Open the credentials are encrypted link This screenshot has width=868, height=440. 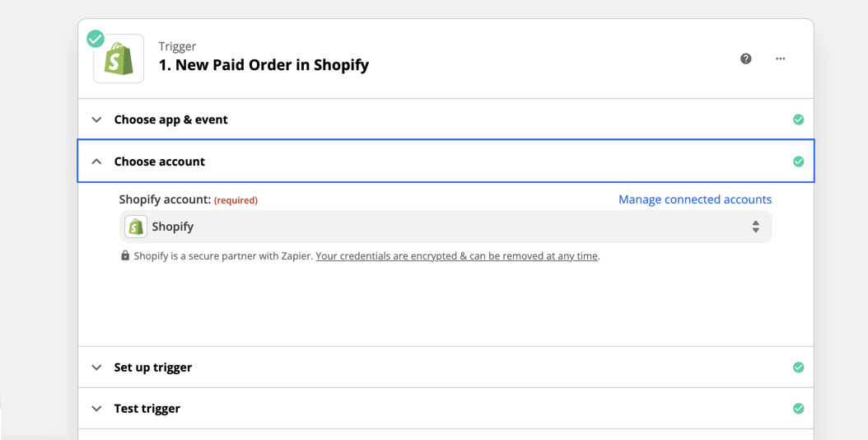tap(457, 256)
